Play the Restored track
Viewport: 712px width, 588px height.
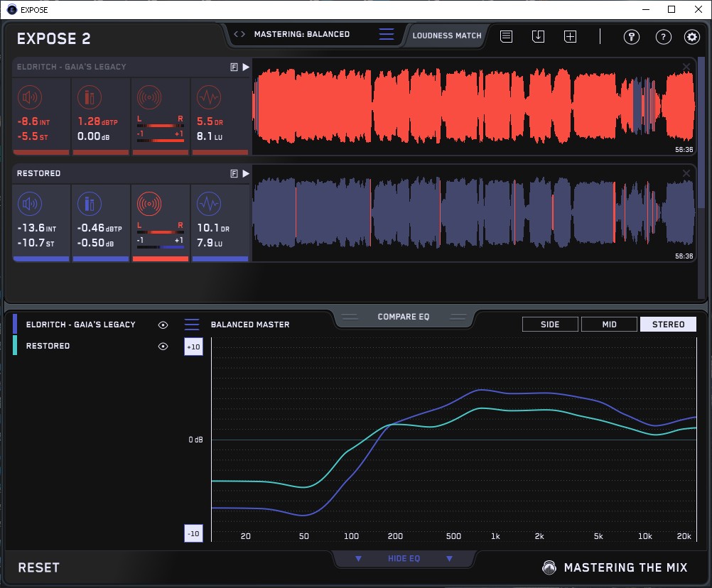coord(246,173)
